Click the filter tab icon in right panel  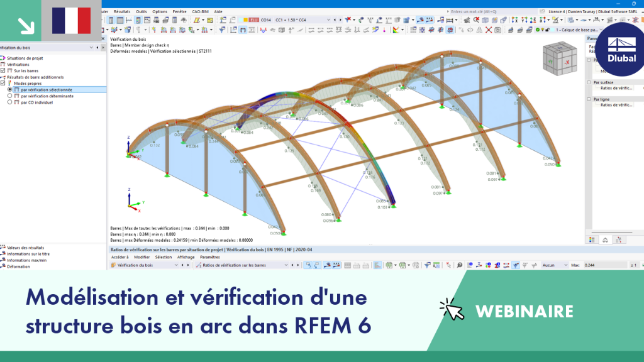[619, 240]
